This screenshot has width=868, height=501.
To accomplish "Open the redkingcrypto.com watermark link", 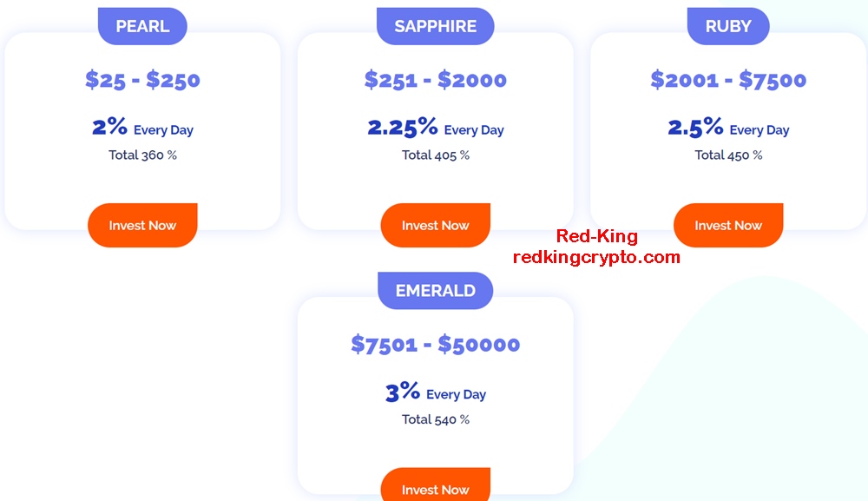I will pos(596,257).
